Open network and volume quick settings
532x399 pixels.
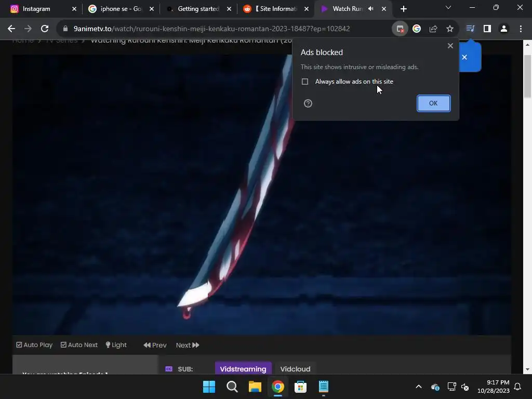[458, 387]
